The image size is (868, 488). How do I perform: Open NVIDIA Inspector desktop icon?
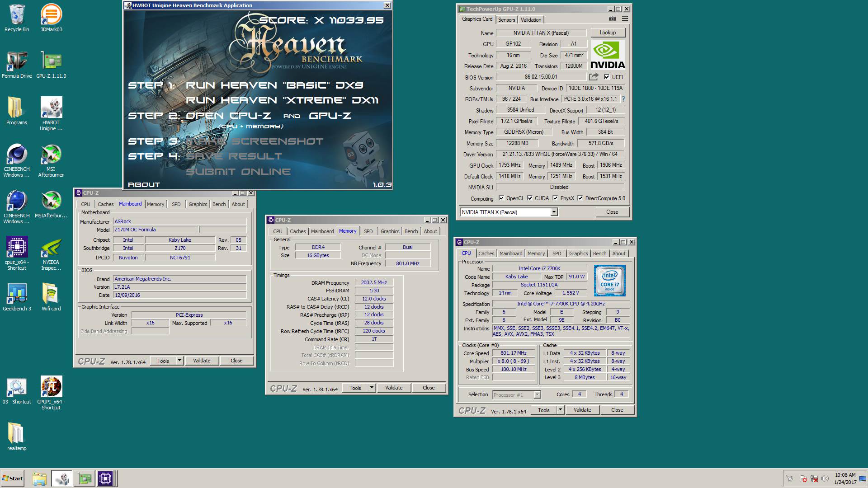(x=51, y=253)
